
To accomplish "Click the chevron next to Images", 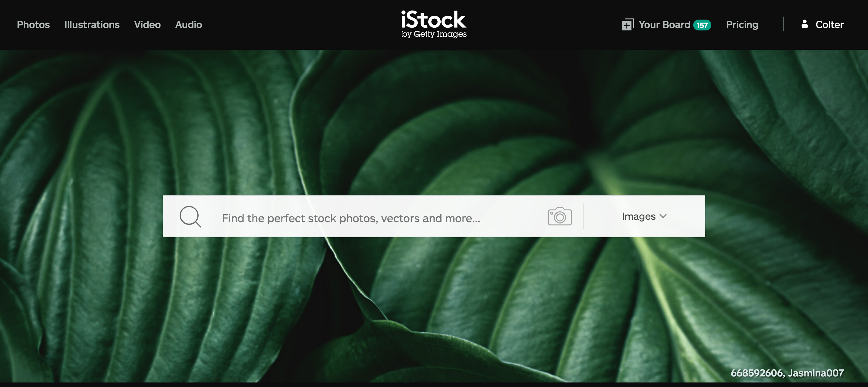I will [x=663, y=216].
